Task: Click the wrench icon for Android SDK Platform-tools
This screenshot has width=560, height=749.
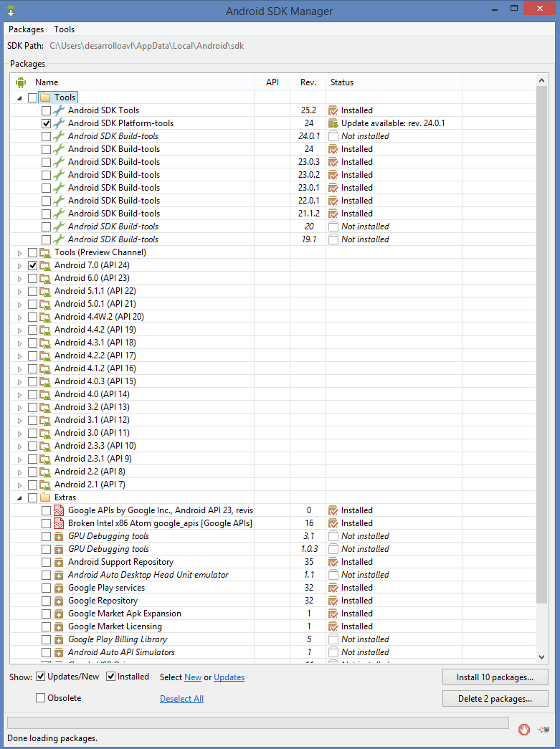Action: point(59,123)
